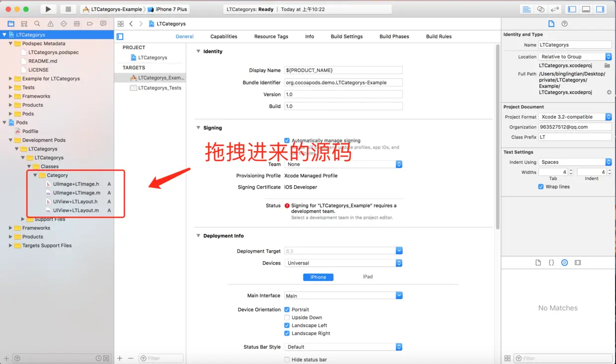The image size is (616, 364).
Task: Open the Info tab
Action: coord(309,36)
